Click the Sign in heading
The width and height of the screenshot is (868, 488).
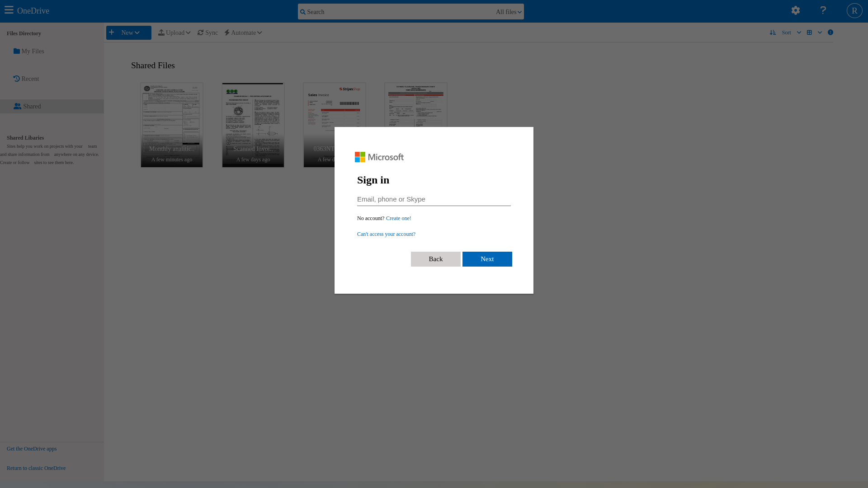tap(373, 180)
